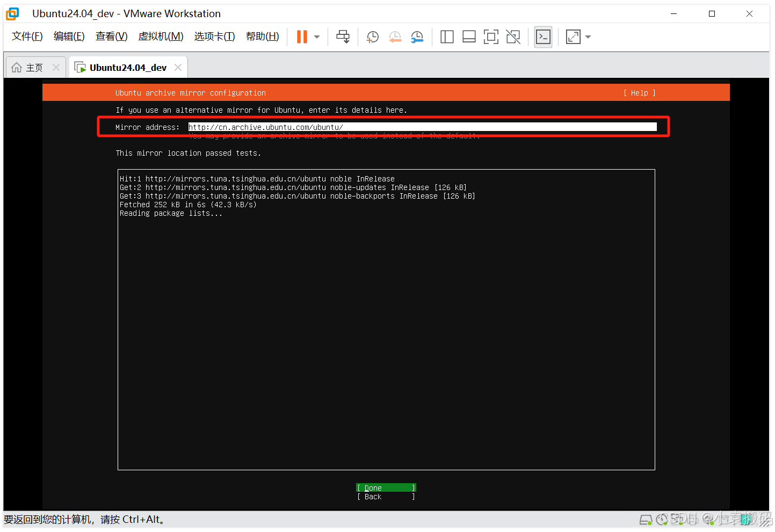Open the snapshot manager
This screenshot has height=532, width=775.
point(417,37)
